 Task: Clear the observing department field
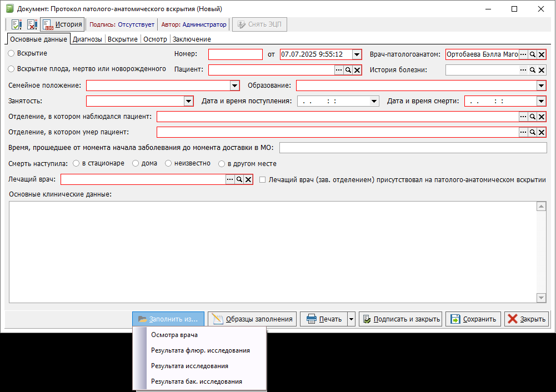pos(542,117)
